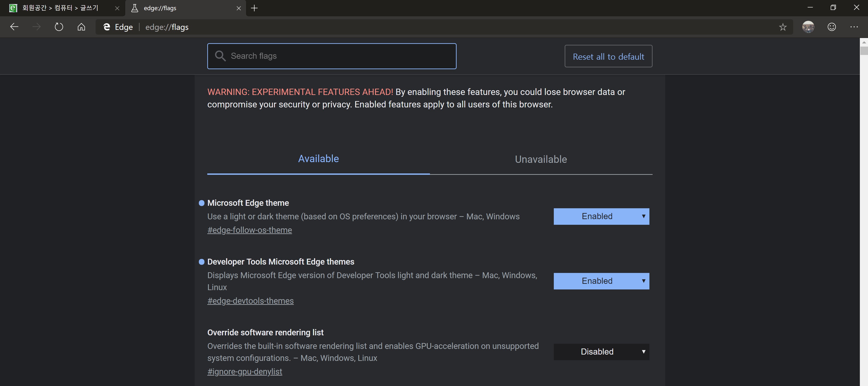Close the edge://flags tab
The image size is (868, 386).
click(x=238, y=8)
